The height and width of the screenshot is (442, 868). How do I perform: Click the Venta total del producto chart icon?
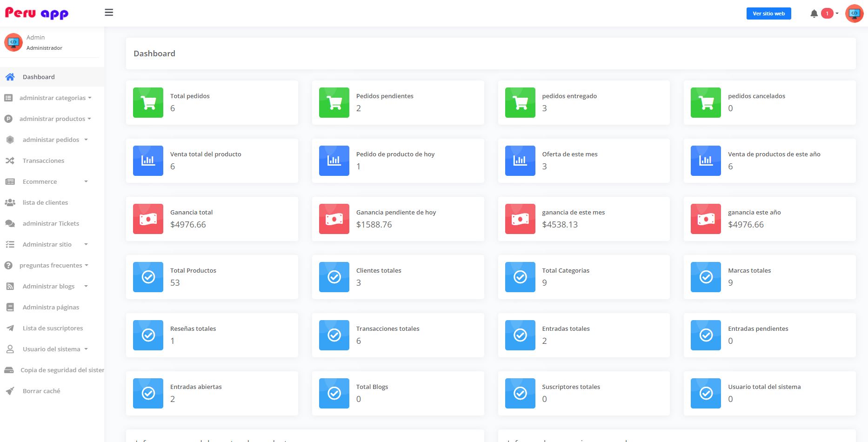tap(148, 161)
